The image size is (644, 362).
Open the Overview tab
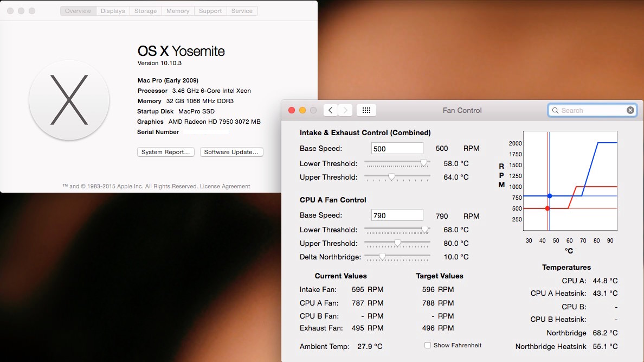pyautogui.click(x=78, y=11)
